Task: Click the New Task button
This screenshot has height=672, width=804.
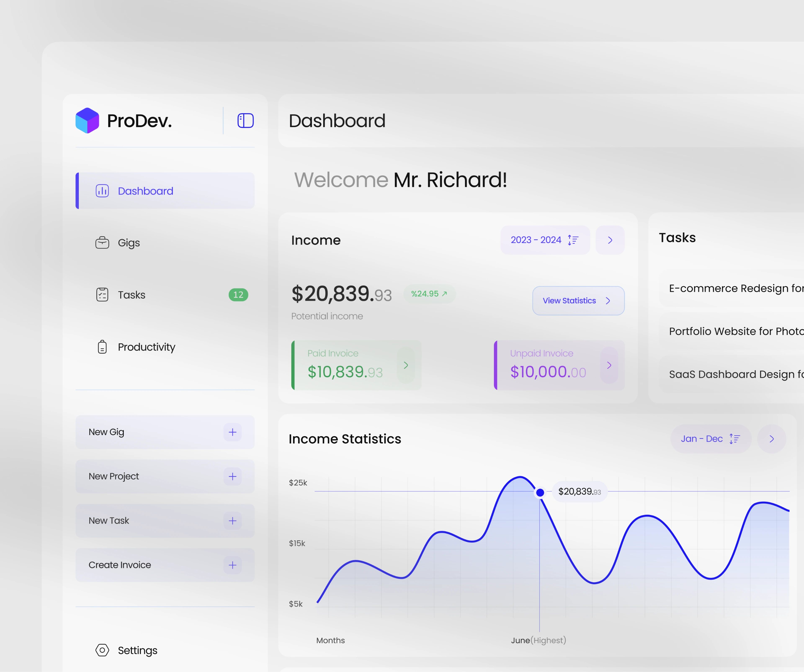Action: pyautogui.click(x=165, y=521)
